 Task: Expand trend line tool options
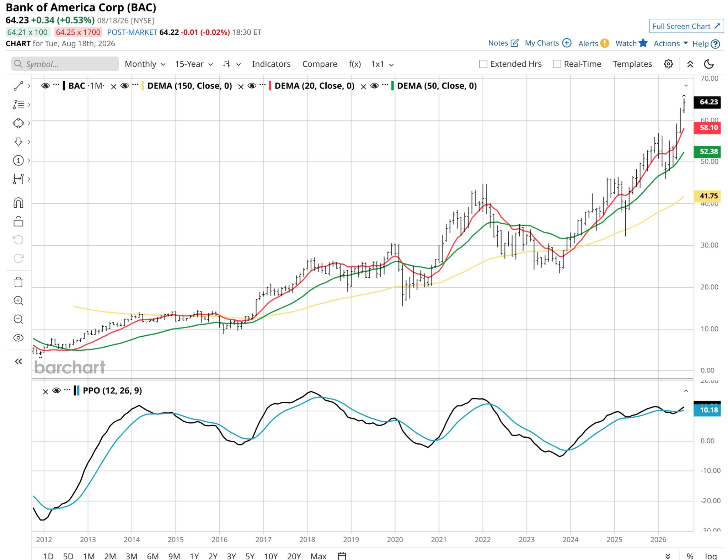point(29,86)
